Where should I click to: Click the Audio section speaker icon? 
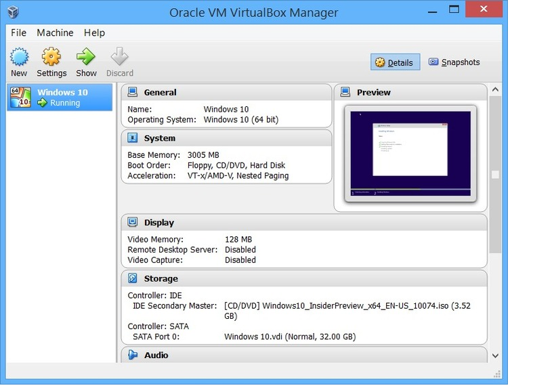pyautogui.click(x=133, y=355)
